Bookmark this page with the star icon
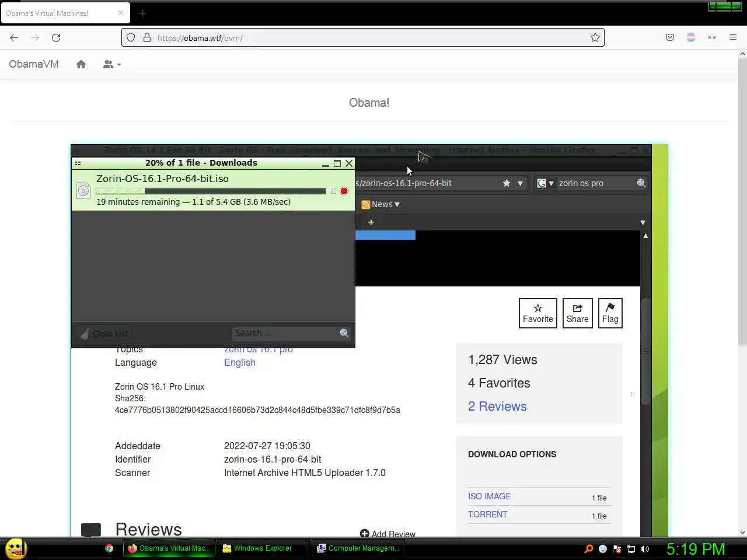Image resolution: width=747 pixels, height=560 pixels. 595,37
